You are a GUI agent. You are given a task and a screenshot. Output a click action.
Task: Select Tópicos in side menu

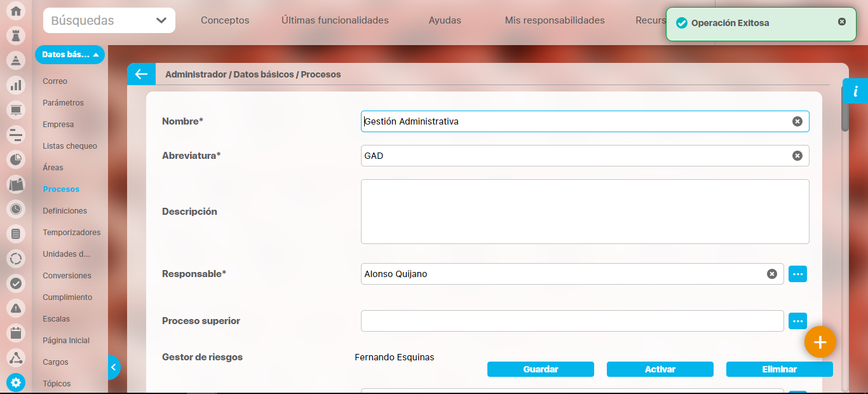(57, 384)
